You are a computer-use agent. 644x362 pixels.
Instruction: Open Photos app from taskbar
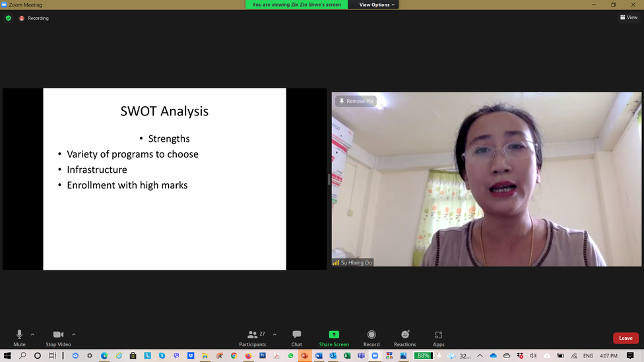tap(403, 356)
